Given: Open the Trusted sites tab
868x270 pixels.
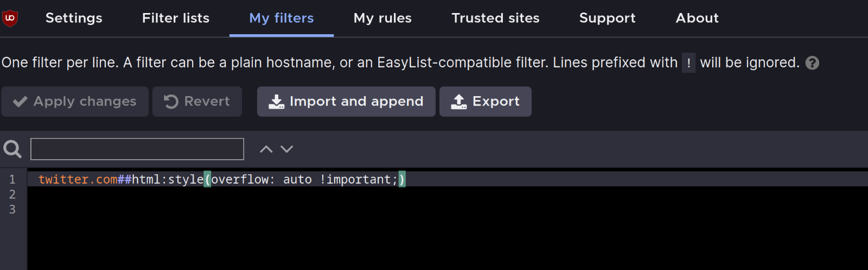Looking at the screenshot, I should [495, 18].
